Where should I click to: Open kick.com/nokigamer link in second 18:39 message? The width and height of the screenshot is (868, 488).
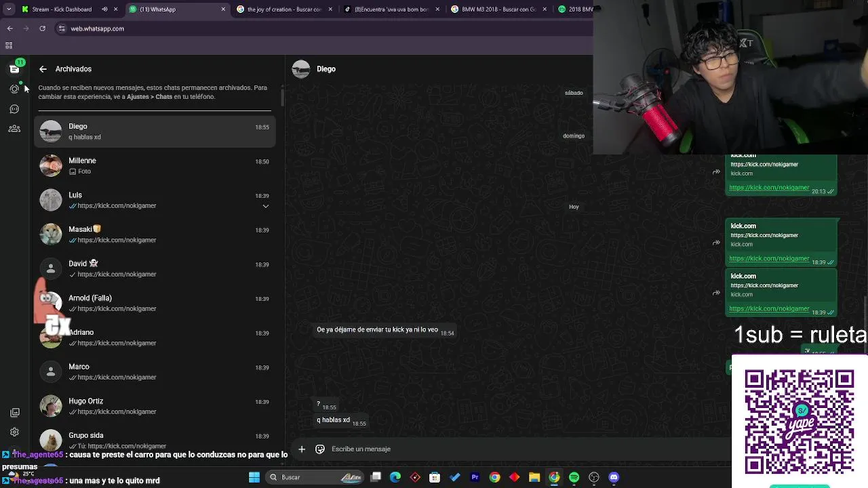pos(769,308)
